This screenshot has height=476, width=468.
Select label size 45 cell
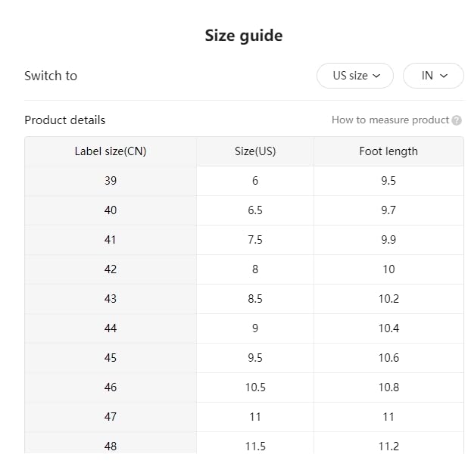111,358
